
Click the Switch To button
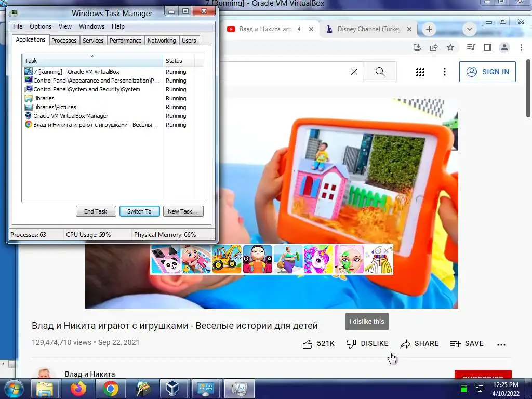tap(139, 211)
